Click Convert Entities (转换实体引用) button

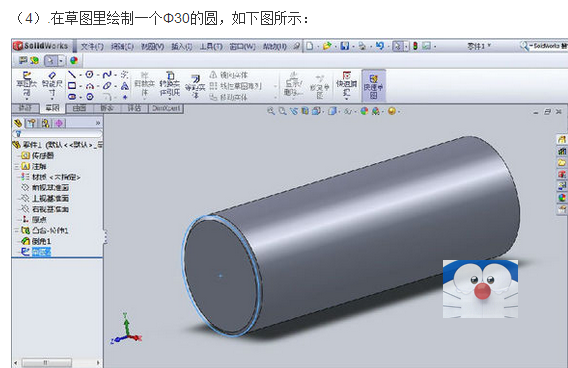click(170, 85)
